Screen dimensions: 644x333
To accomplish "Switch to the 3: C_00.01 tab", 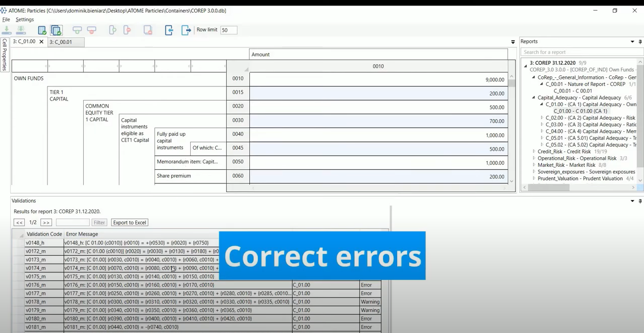I will pyautogui.click(x=66, y=42).
